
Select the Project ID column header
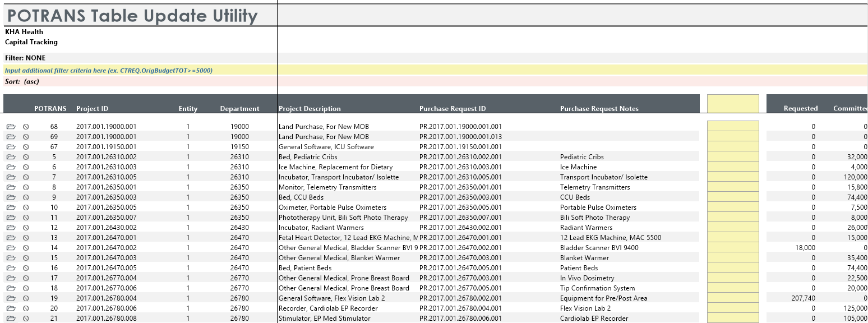92,109
